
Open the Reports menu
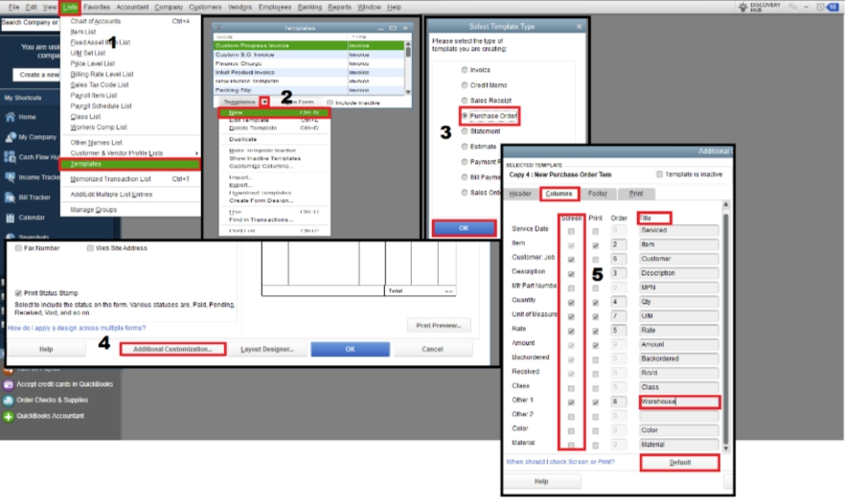tap(339, 7)
